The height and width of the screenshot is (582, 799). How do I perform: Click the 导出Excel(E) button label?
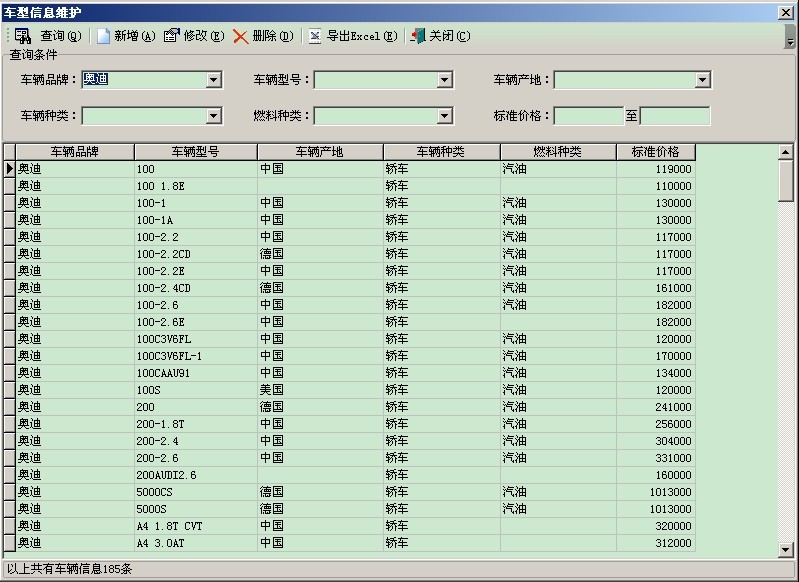click(362, 36)
